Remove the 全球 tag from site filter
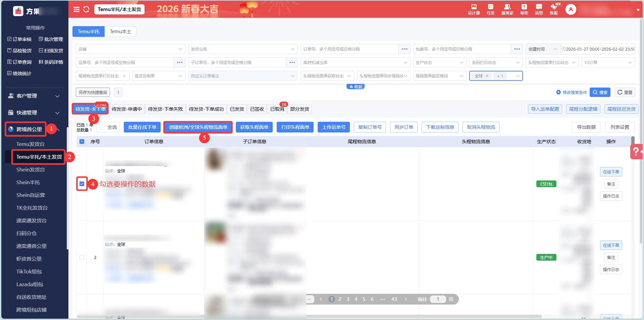This screenshot has height=320, width=644. [487, 76]
